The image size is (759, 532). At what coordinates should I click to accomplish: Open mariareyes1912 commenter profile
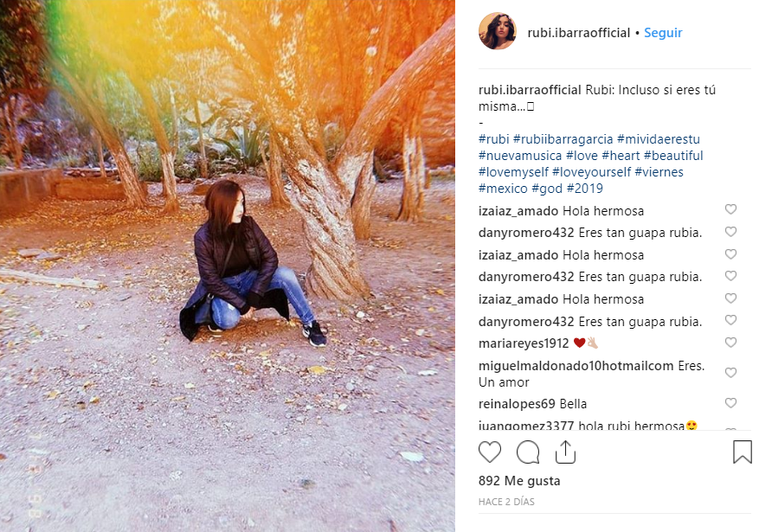point(524,343)
